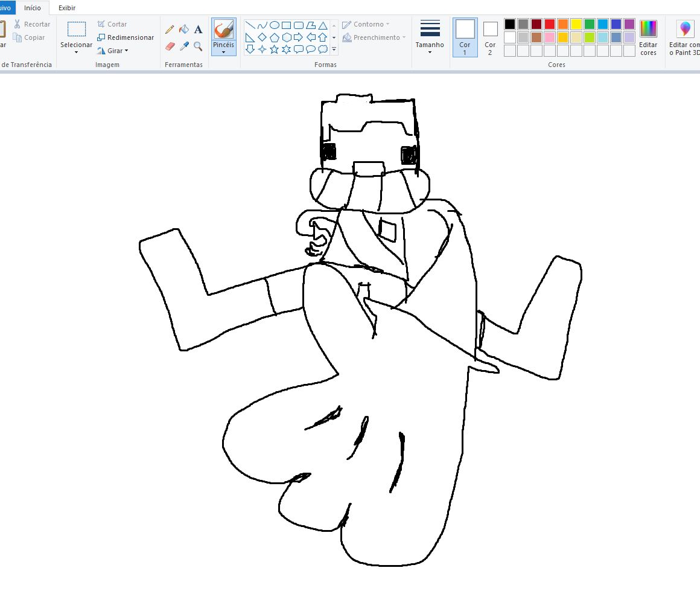
Task: Choose the Cloud callout shape
Action: pos(323,49)
